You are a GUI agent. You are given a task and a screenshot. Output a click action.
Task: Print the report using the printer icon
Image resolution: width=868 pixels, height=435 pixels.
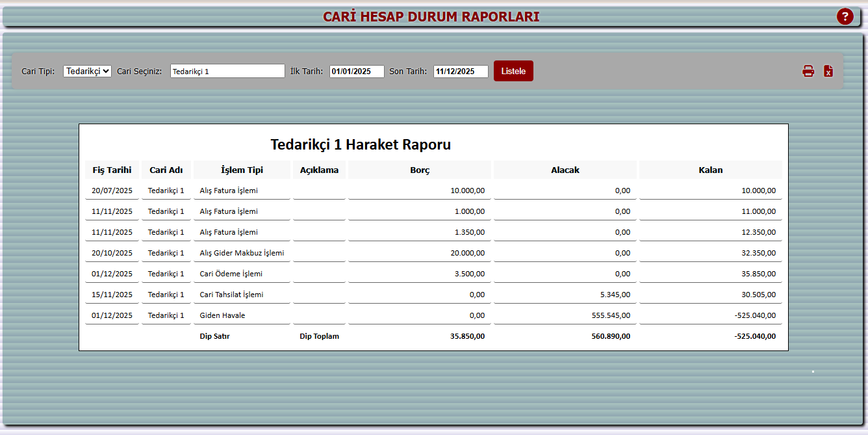pos(808,71)
